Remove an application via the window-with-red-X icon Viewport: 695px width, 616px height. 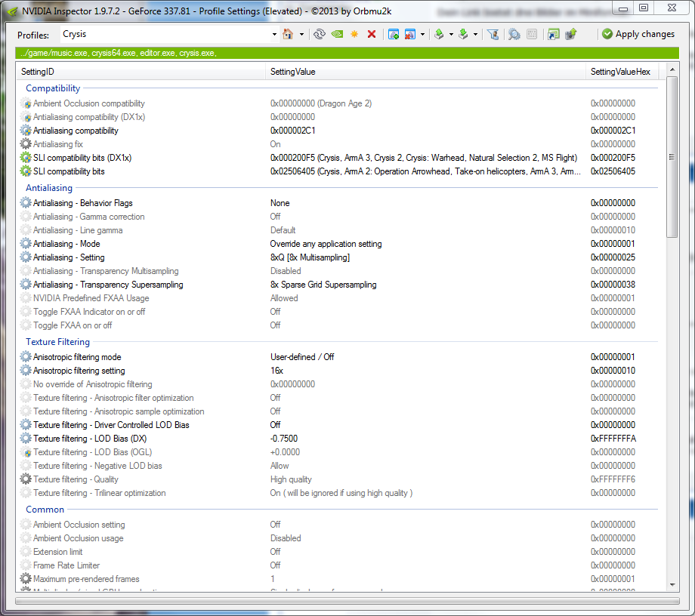pyautogui.click(x=410, y=34)
